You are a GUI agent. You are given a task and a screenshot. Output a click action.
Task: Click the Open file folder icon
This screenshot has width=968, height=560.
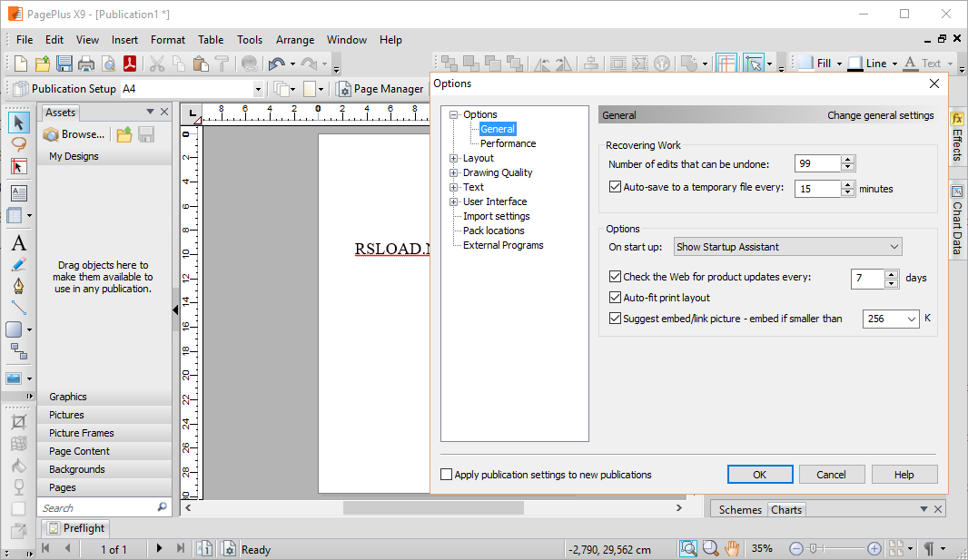tap(42, 64)
